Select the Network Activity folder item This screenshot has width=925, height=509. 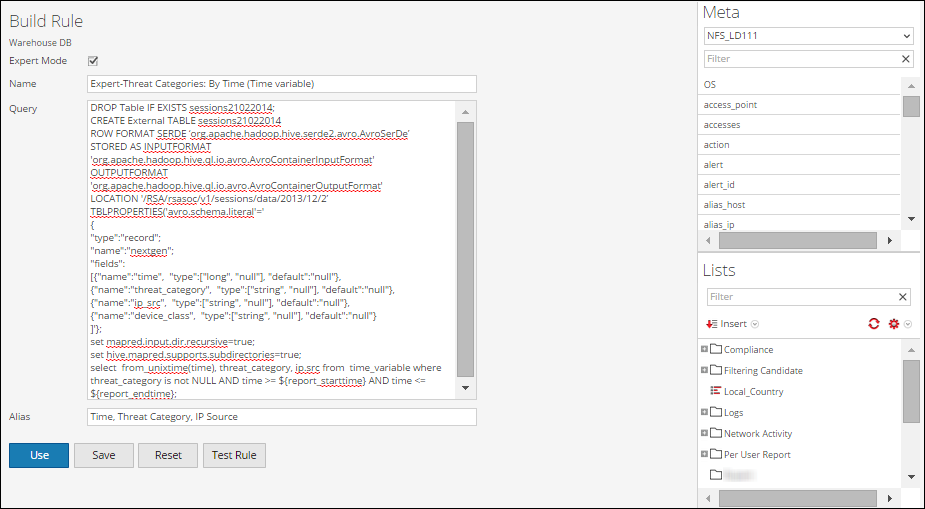[x=757, y=434]
